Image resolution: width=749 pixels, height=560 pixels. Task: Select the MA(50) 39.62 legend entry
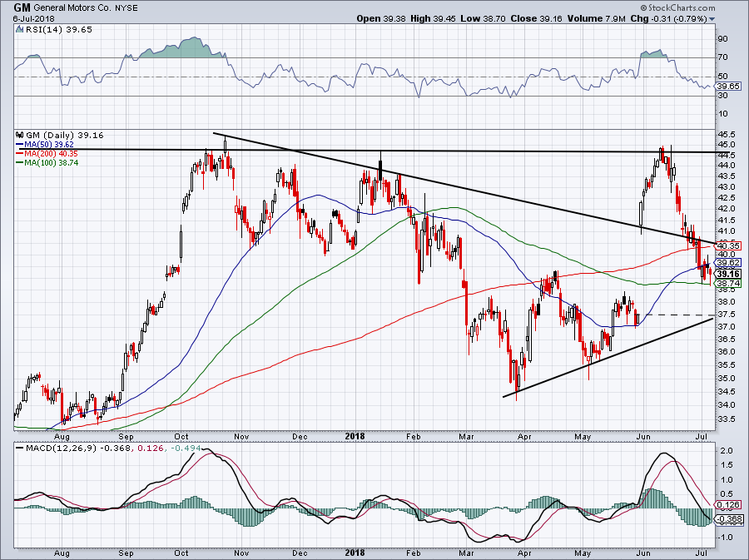[44, 144]
